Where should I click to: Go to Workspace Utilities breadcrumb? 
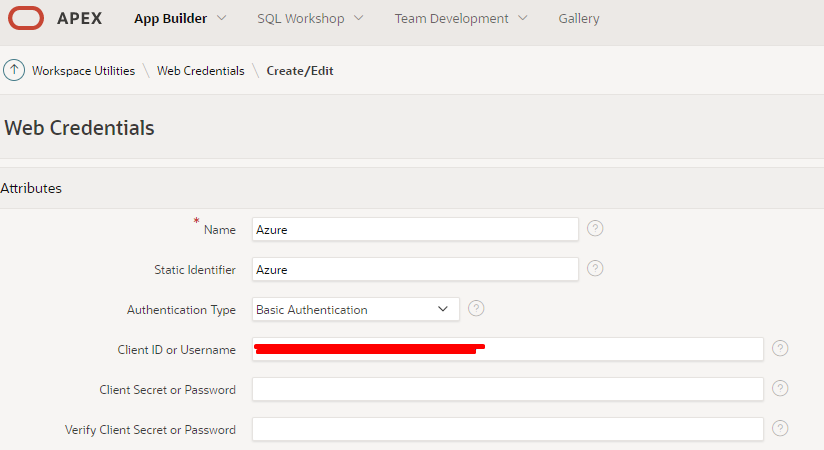[x=83, y=71]
